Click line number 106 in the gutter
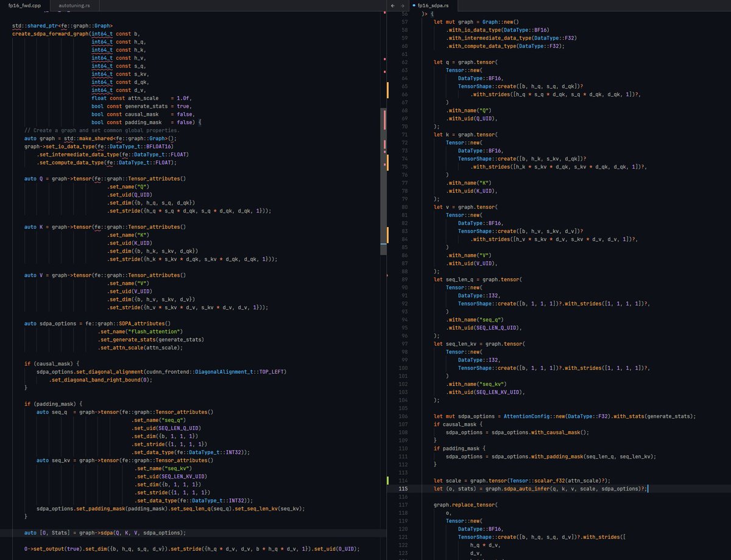Image resolution: width=731 pixels, height=560 pixels. click(x=403, y=416)
